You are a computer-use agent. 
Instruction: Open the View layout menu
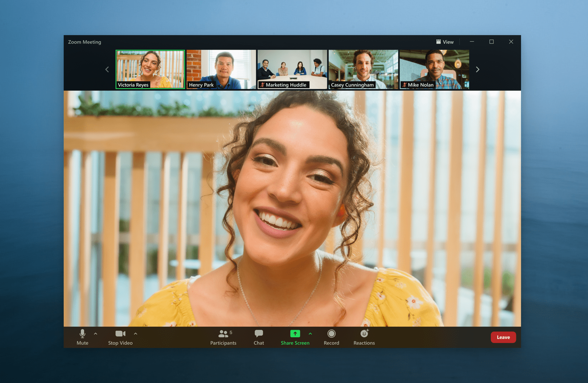pos(445,42)
